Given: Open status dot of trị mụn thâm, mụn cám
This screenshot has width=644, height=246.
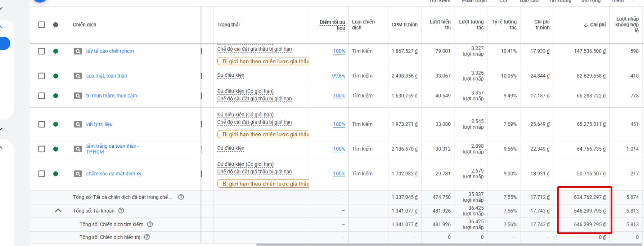Looking at the screenshot, I should [x=56, y=96].
